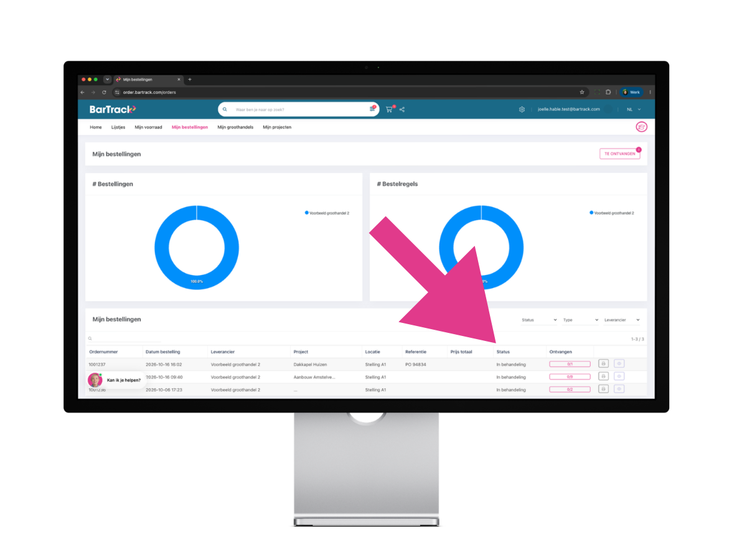The height and width of the screenshot is (560, 747).
Task: Click the account email joelle.hable.test@bartrack.com
Action: pyautogui.click(x=569, y=110)
